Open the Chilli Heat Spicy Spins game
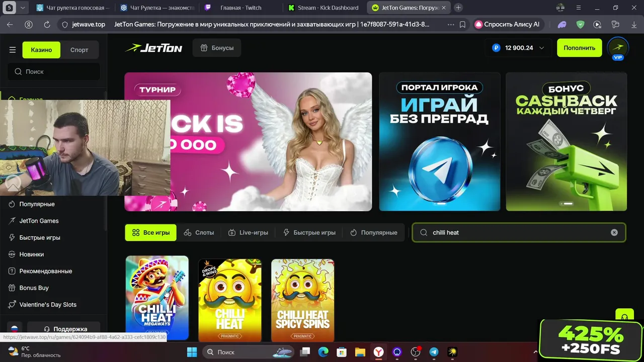The width and height of the screenshot is (644, 362). tap(302, 300)
